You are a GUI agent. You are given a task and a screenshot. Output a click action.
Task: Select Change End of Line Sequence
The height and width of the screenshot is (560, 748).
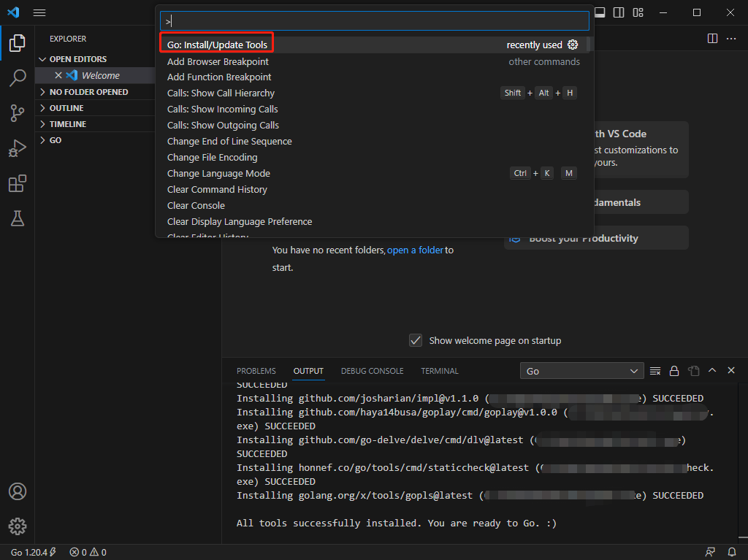(x=373, y=142)
